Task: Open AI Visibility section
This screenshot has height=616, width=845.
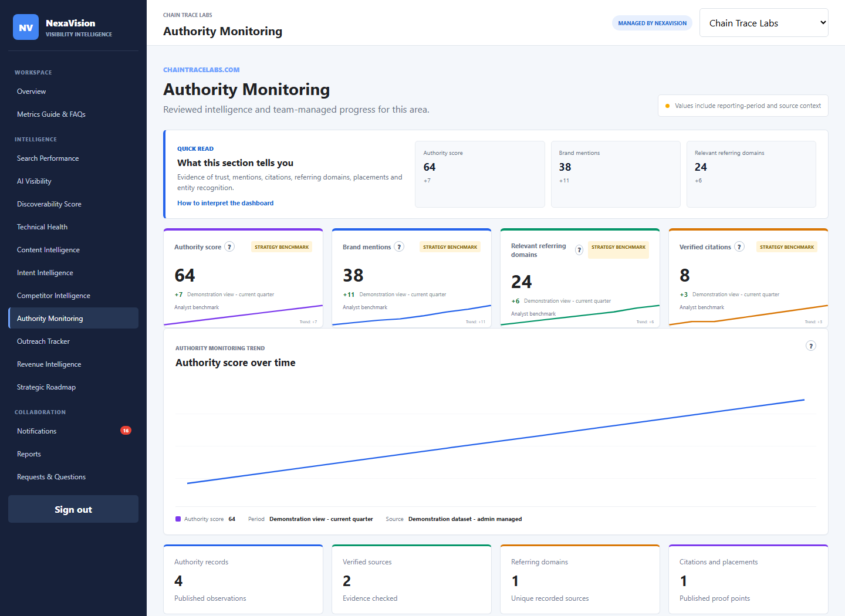Action: point(73,181)
